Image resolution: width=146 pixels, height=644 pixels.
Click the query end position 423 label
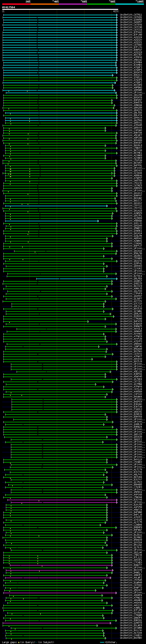[x=115, y=11]
